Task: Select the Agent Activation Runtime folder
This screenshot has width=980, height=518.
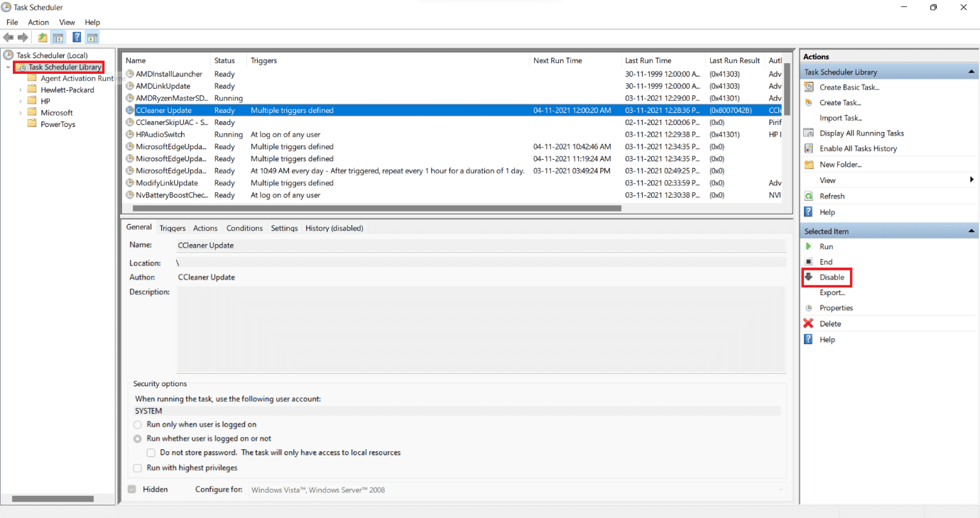Action: point(77,79)
